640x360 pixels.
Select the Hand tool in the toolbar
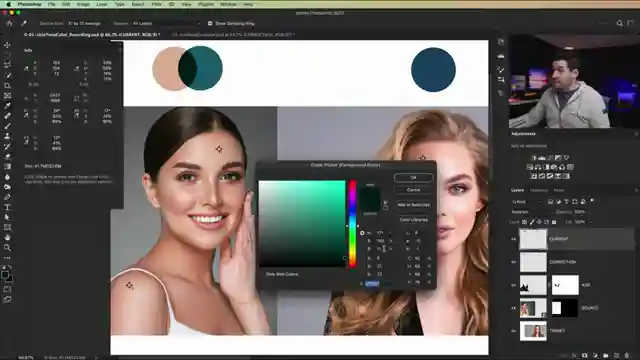(x=7, y=238)
